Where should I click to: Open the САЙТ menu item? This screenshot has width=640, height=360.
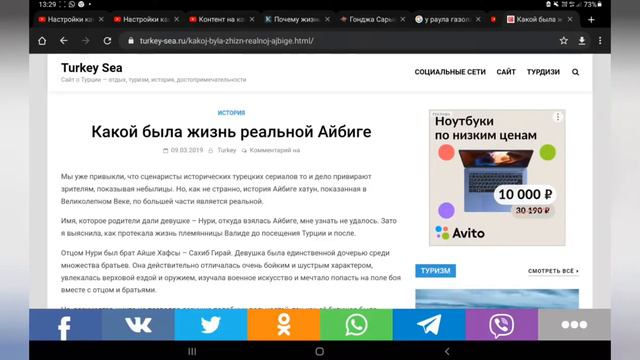point(506,72)
